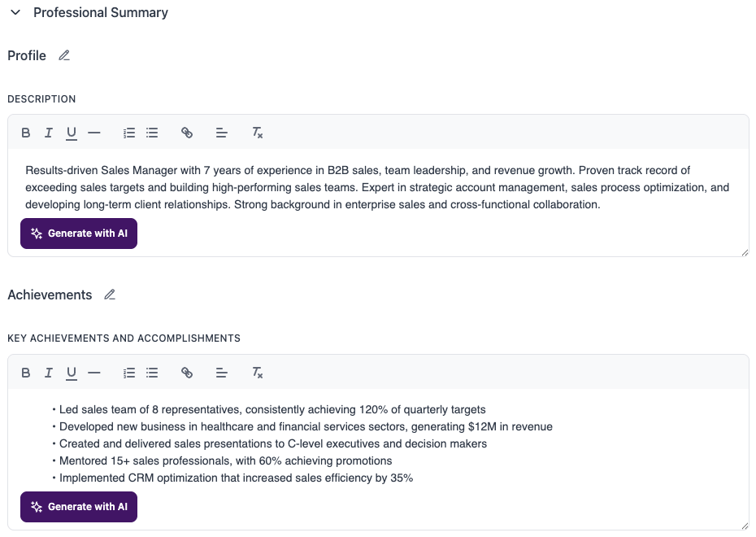Click Generate with AI under the profile description
Image resolution: width=756 pixels, height=537 pixels.
(x=78, y=234)
